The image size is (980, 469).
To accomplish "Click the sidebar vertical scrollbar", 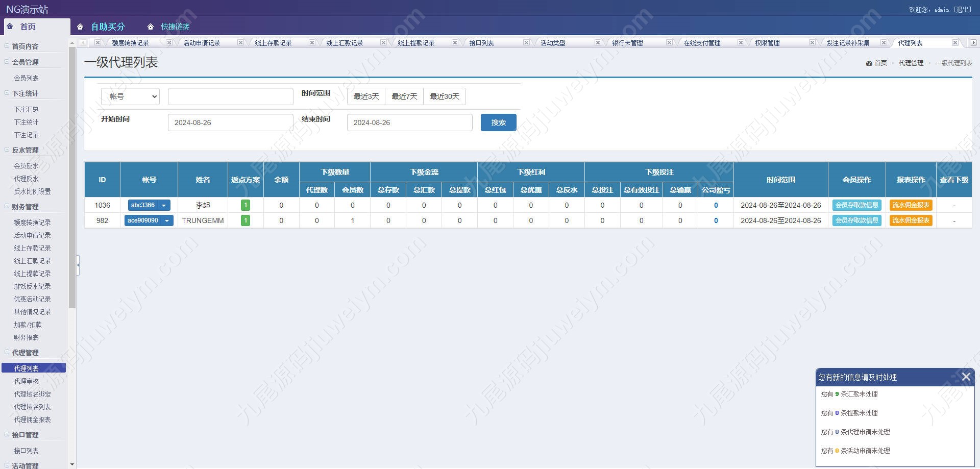I will [x=72, y=179].
